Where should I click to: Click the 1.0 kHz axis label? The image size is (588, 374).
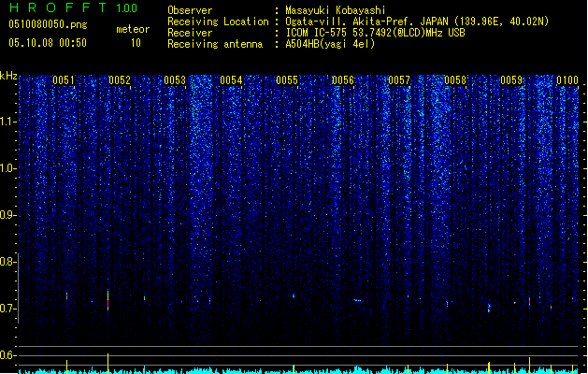click(x=8, y=168)
